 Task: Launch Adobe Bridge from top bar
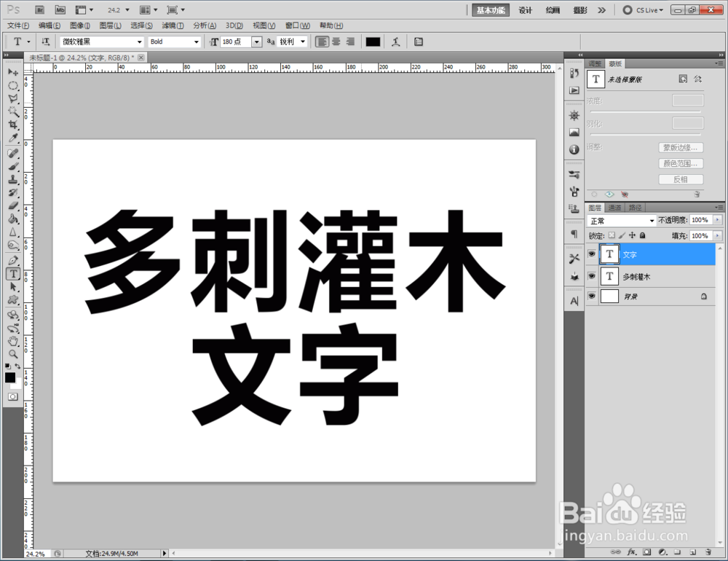[x=40, y=9]
